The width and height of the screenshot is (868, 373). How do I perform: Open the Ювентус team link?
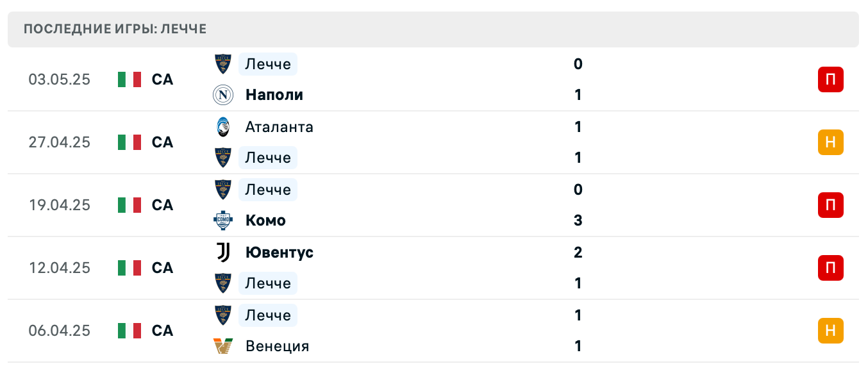coord(279,253)
